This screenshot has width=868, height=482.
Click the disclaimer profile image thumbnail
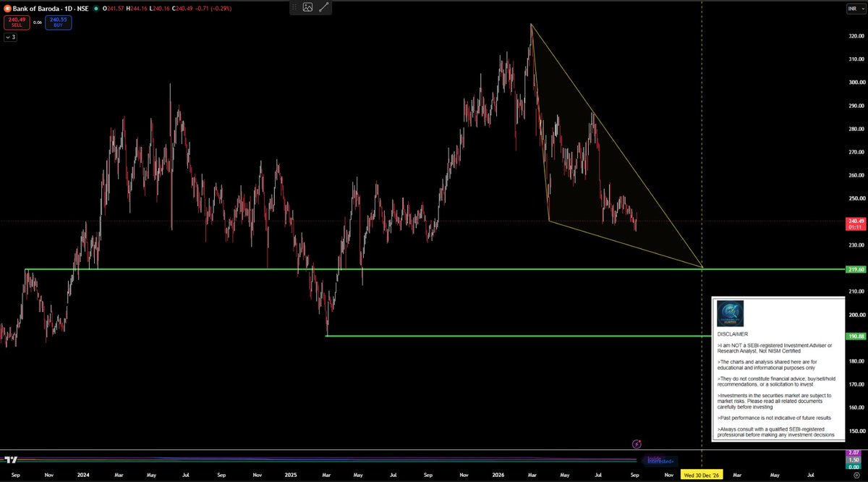730,313
